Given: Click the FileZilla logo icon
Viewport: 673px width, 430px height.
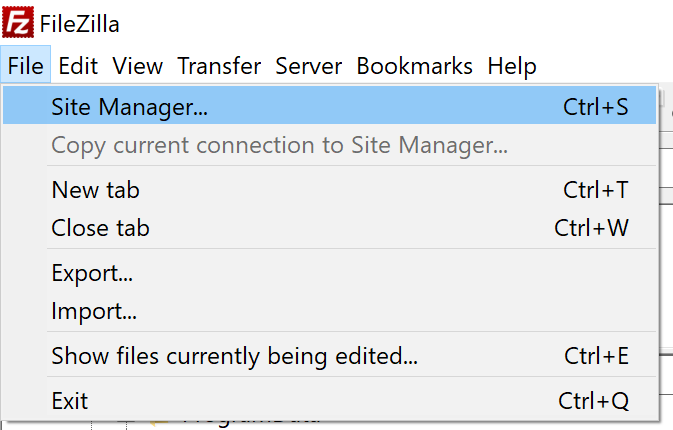Looking at the screenshot, I should [x=18, y=22].
